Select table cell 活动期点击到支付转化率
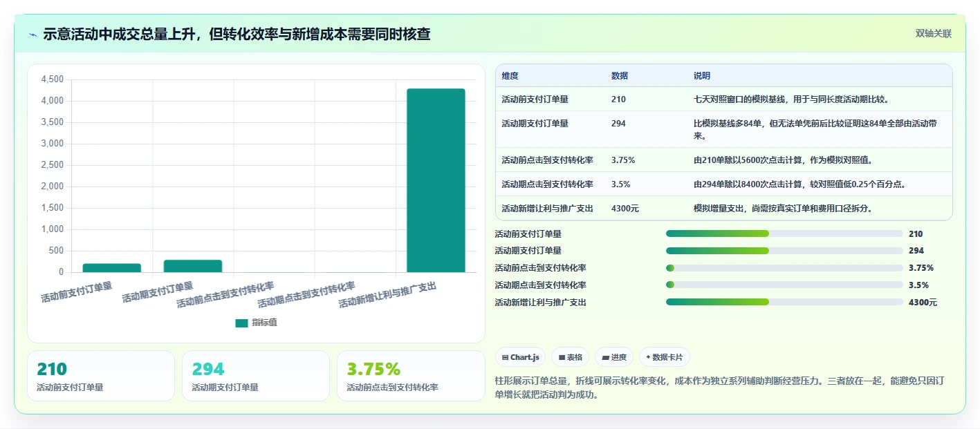Image resolution: width=980 pixels, height=429 pixels. point(548,184)
